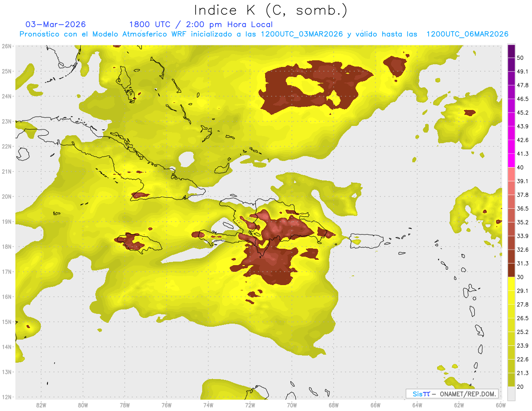The width and height of the screenshot is (532, 411).
Task: Click the '14N' latitude label
Action: pos(7,347)
